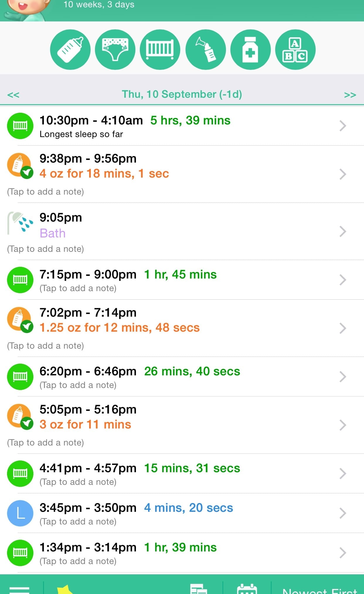Open the crib sleep tracker icon

[160, 50]
